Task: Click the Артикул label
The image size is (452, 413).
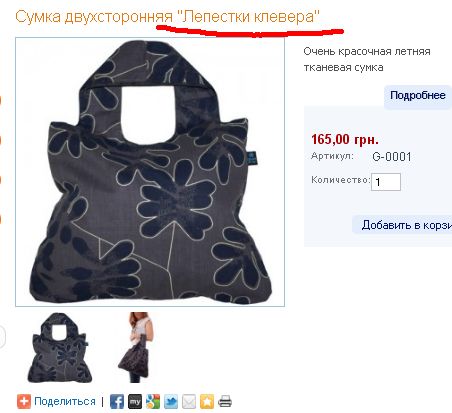Action: point(332,156)
